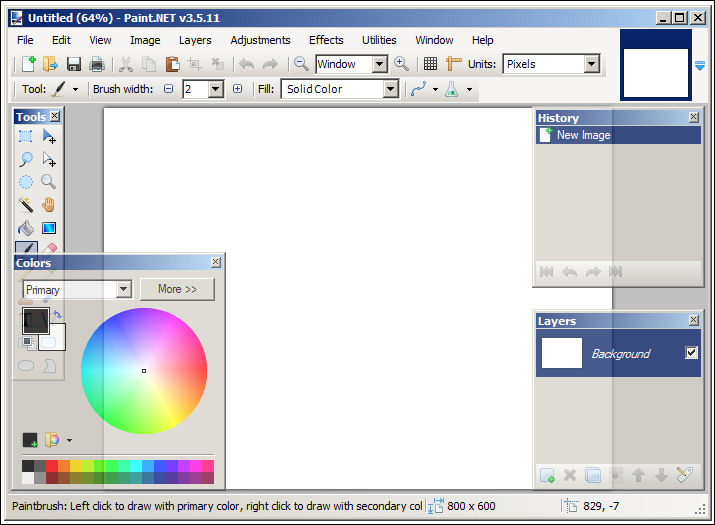Open the blending mode flask dropdown

(470, 89)
